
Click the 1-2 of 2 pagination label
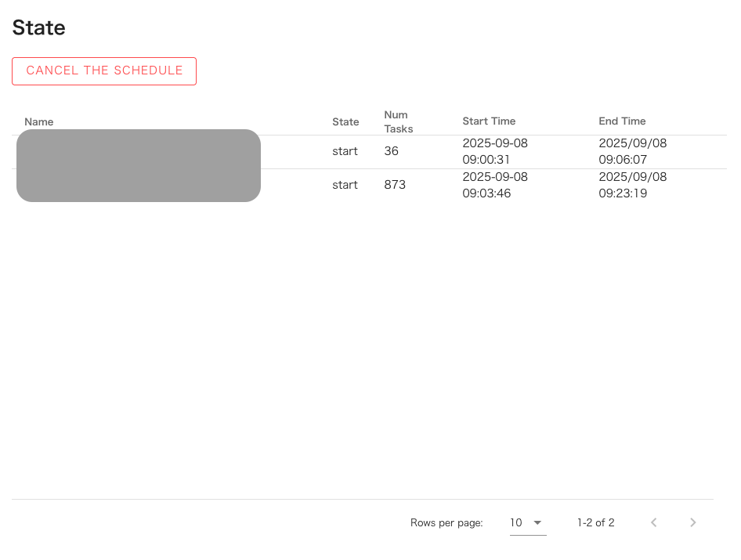(595, 522)
